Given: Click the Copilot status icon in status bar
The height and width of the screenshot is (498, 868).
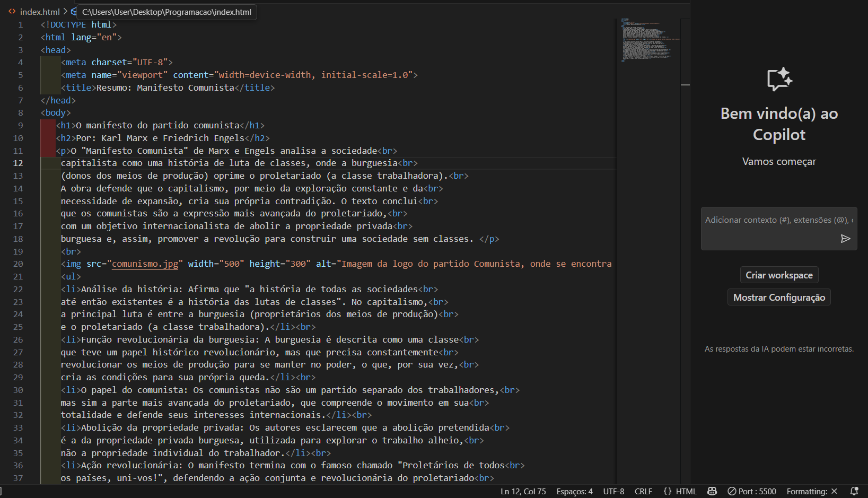Looking at the screenshot, I should [712, 492].
